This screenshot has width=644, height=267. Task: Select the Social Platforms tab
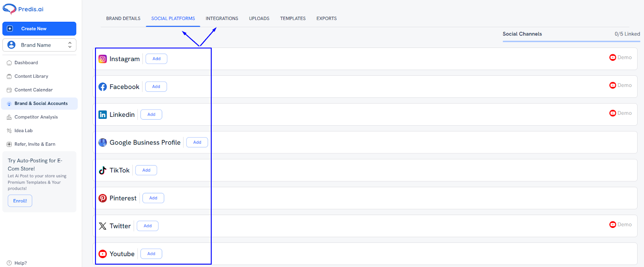click(x=173, y=19)
